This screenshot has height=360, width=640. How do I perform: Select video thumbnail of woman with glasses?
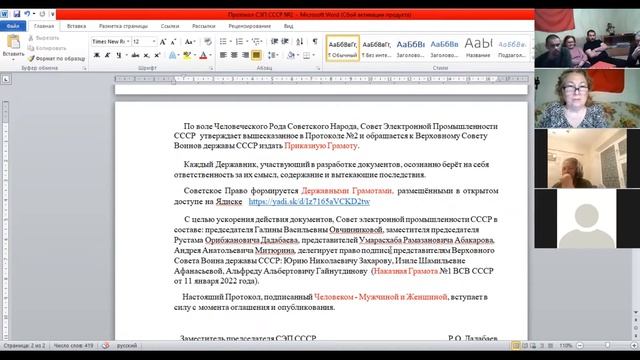587,98
